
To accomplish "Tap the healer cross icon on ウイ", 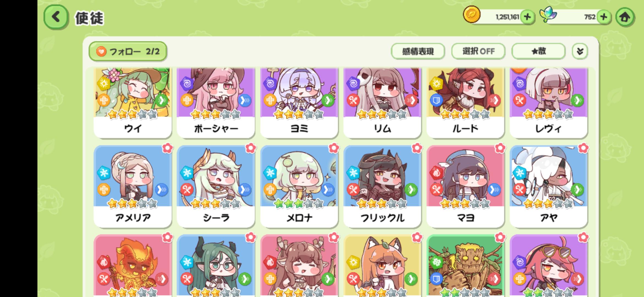I will pos(104,100).
